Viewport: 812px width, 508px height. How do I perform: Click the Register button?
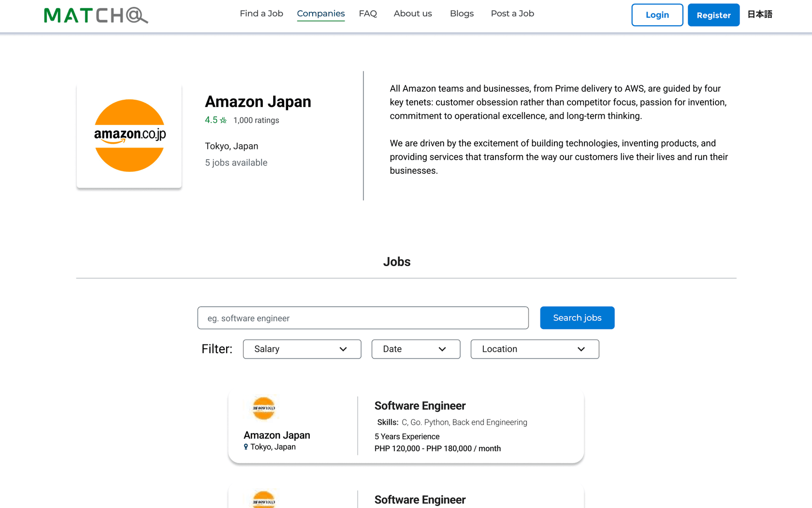point(713,15)
